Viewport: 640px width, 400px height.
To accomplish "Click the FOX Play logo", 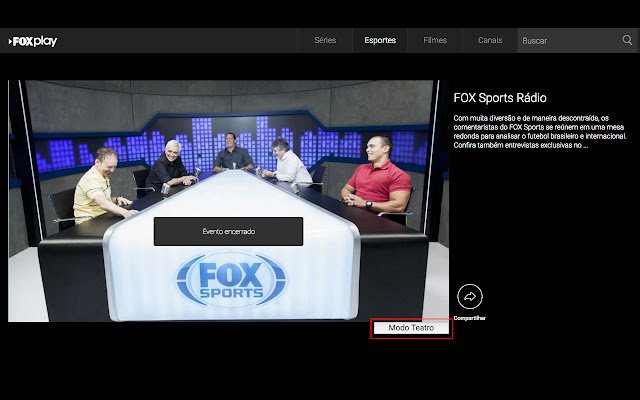I will click(x=33, y=41).
